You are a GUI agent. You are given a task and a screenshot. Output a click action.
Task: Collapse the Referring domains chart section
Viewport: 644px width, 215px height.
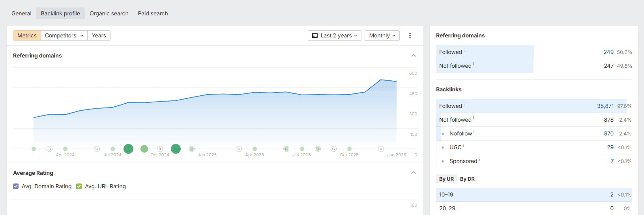tap(414, 56)
